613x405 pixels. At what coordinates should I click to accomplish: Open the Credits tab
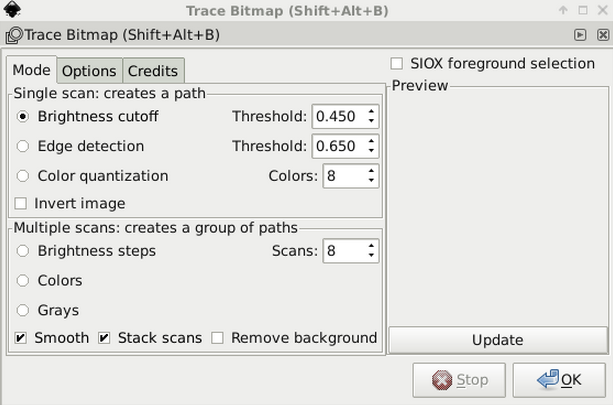coord(153,71)
